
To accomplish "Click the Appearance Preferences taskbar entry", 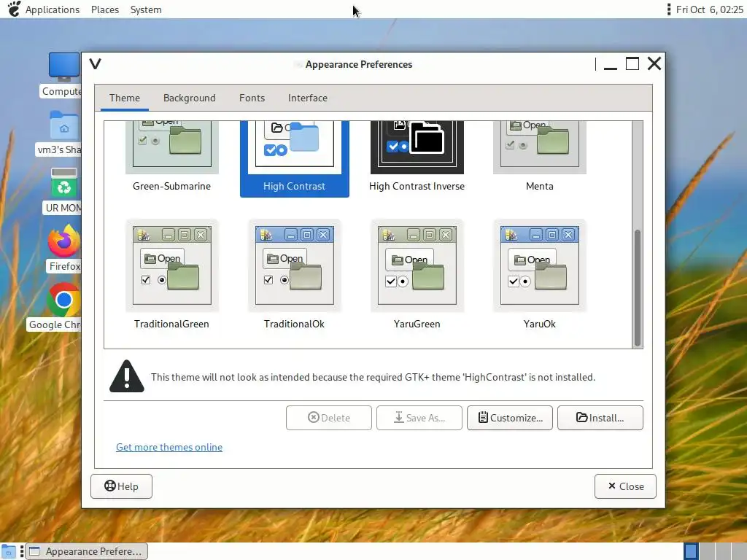I will tap(86, 551).
